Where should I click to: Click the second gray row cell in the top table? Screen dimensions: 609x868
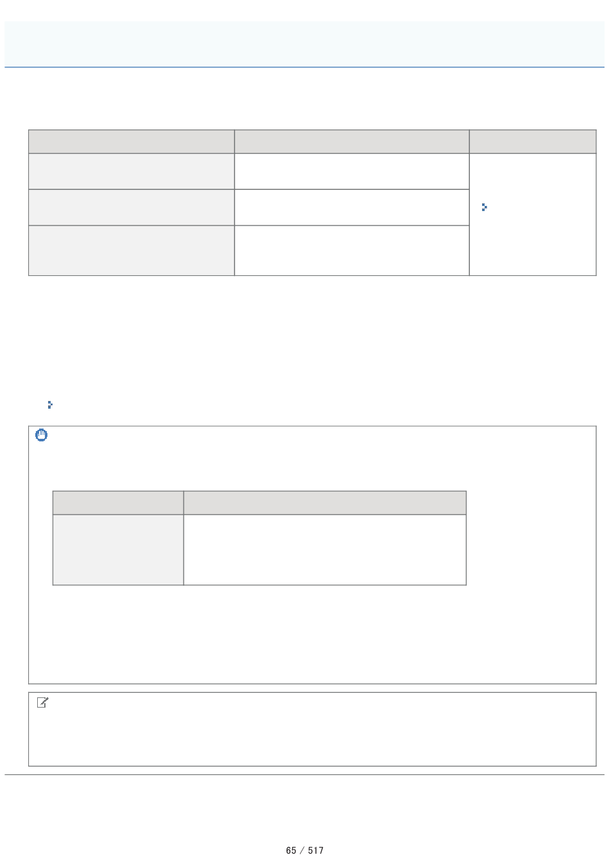point(131,207)
